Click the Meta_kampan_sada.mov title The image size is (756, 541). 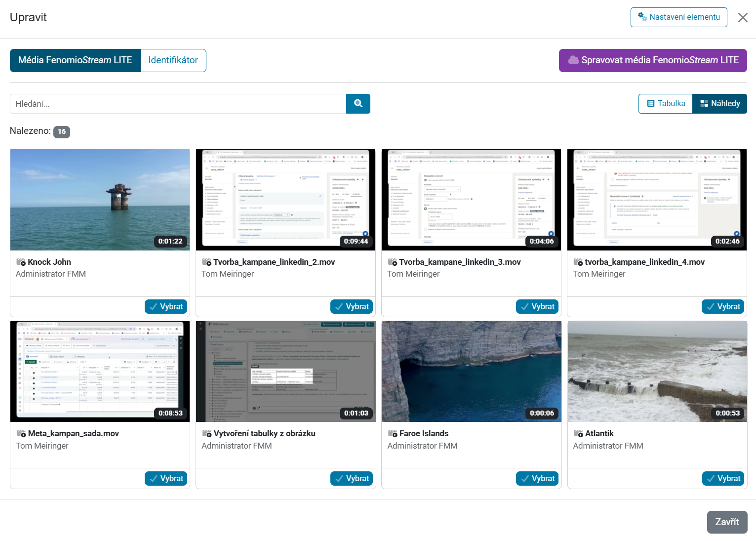point(74,433)
